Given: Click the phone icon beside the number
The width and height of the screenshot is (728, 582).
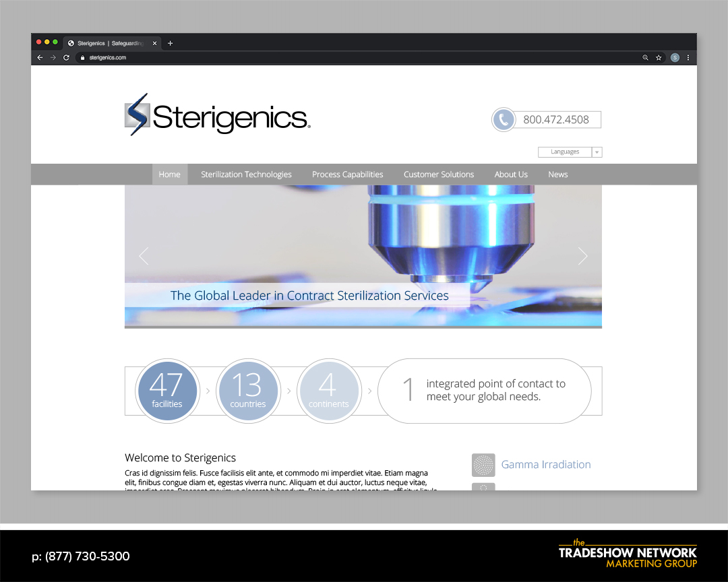Looking at the screenshot, I should coord(504,120).
